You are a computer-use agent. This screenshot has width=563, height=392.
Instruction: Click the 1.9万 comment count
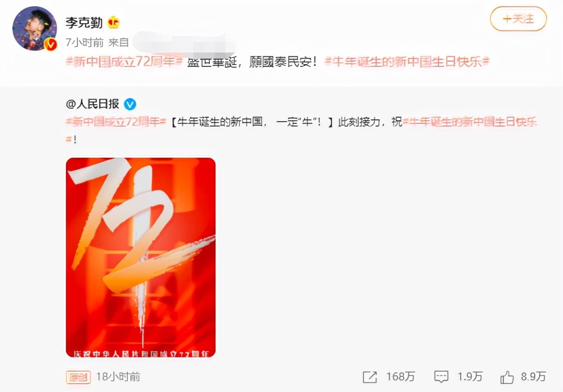[x=470, y=377]
